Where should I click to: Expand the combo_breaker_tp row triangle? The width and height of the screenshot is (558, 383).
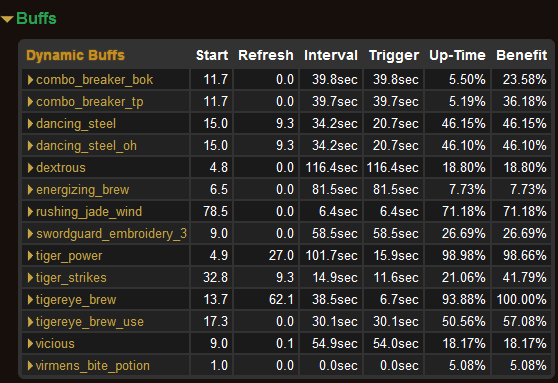(31, 102)
